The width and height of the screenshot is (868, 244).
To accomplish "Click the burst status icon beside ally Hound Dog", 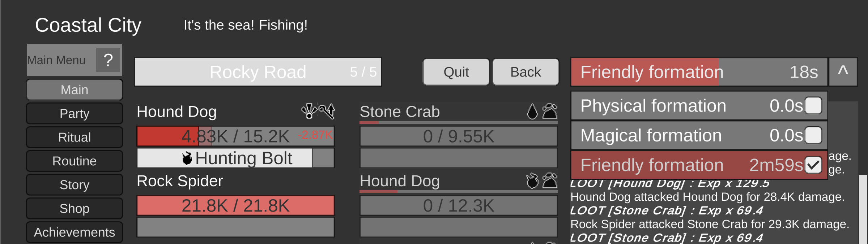I will coord(309,111).
